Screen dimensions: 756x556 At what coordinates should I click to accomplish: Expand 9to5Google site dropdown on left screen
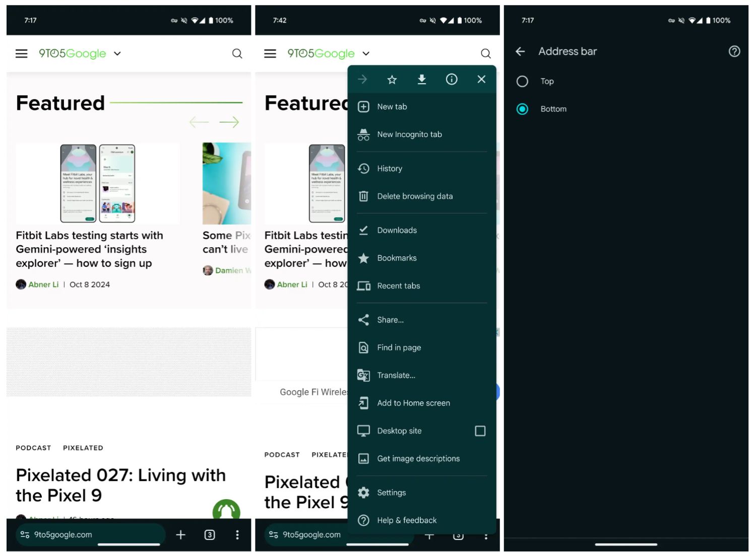pos(117,53)
